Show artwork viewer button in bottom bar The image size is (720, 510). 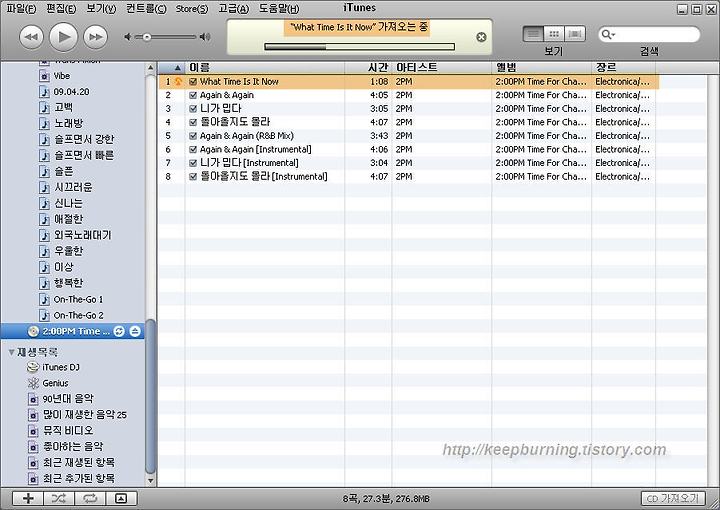(x=121, y=498)
